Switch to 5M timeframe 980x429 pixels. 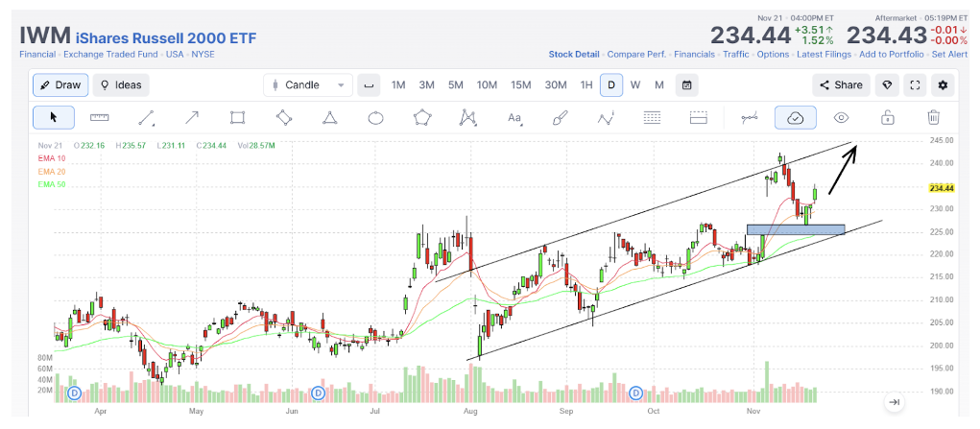tap(456, 85)
